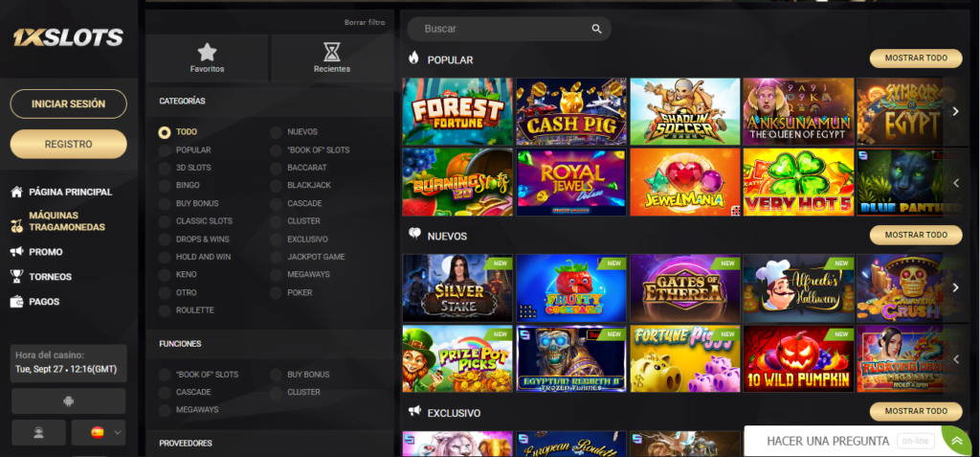Open the Promo menu item
The image size is (980, 457).
click(46, 252)
